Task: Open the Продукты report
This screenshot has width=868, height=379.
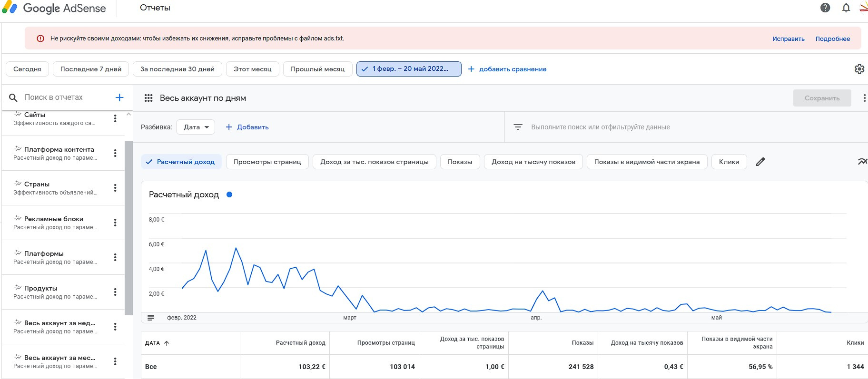Action: point(54,292)
